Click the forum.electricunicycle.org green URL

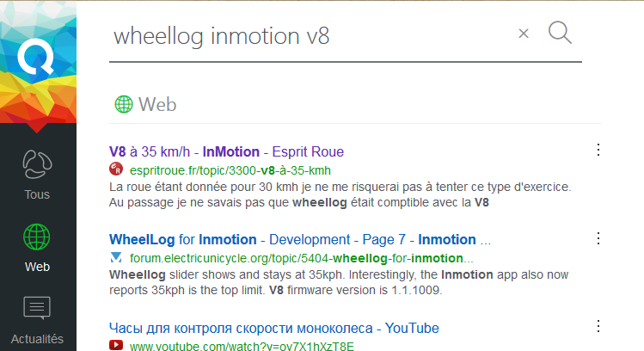302,259
